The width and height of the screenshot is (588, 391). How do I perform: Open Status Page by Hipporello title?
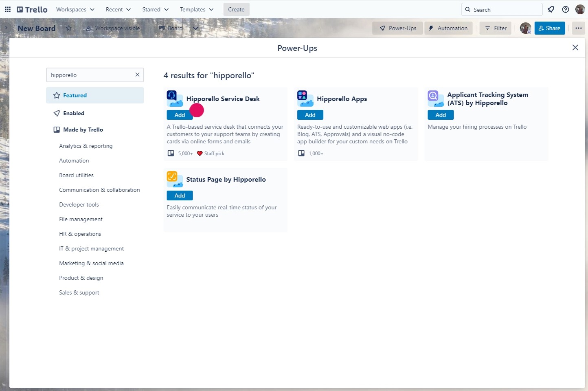[x=226, y=179]
